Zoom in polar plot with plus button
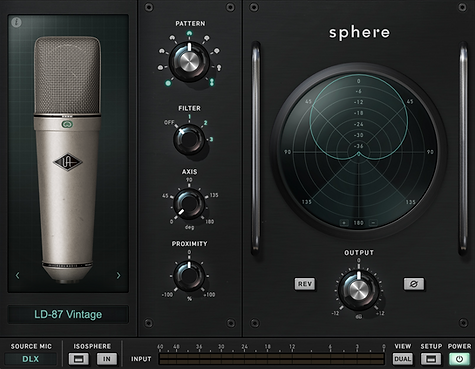 pos(344,223)
